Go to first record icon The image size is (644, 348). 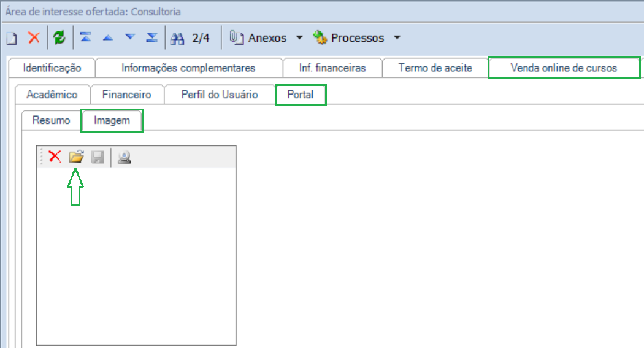coord(85,37)
